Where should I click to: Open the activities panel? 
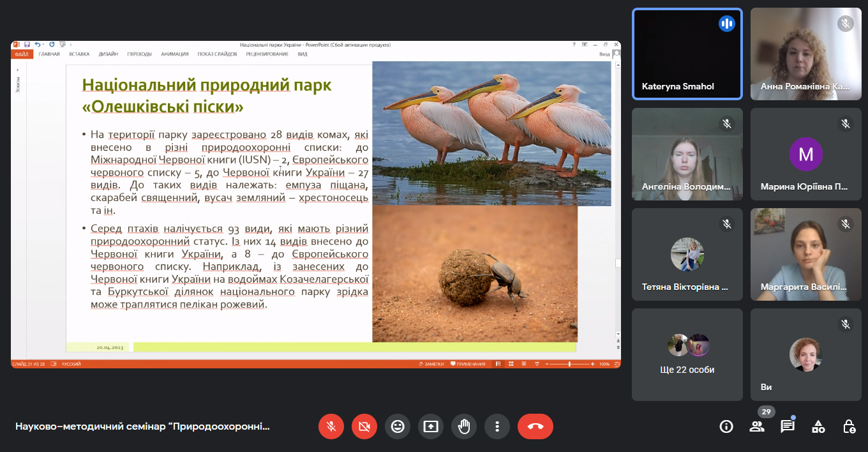click(x=818, y=426)
